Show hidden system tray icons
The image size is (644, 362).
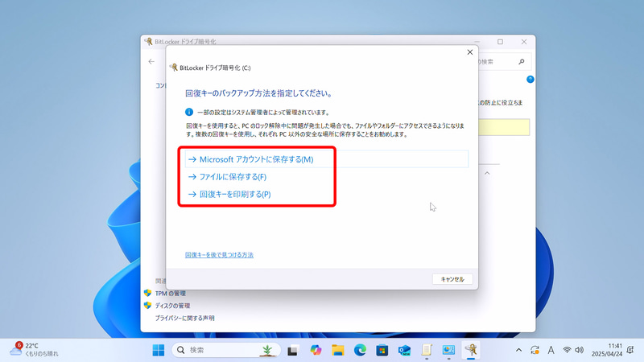[x=518, y=350]
